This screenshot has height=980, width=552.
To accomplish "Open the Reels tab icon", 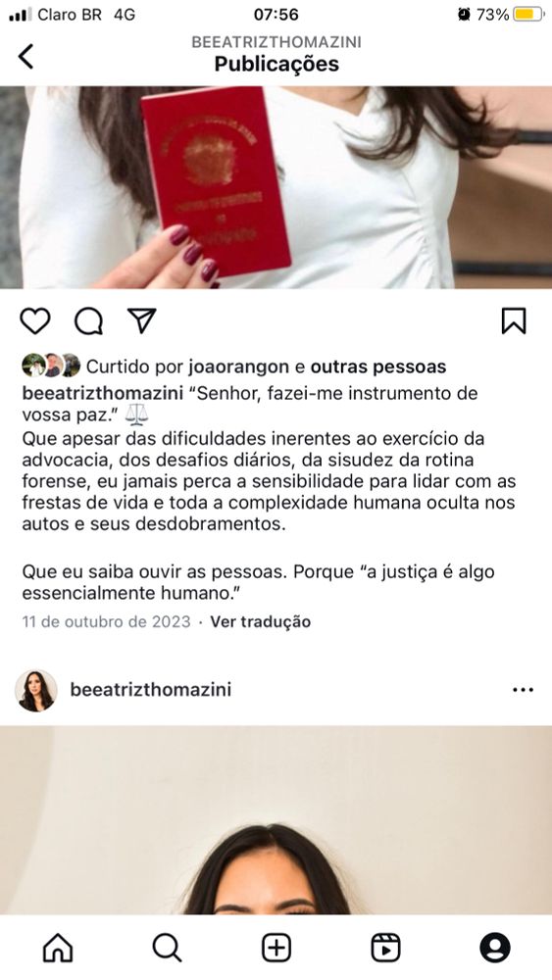I will tap(385, 948).
